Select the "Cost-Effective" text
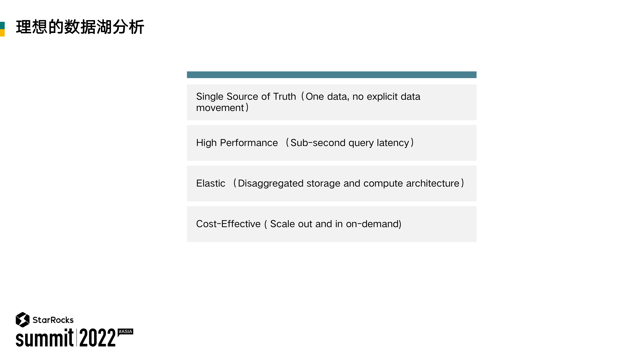644x362 pixels. click(228, 224)
